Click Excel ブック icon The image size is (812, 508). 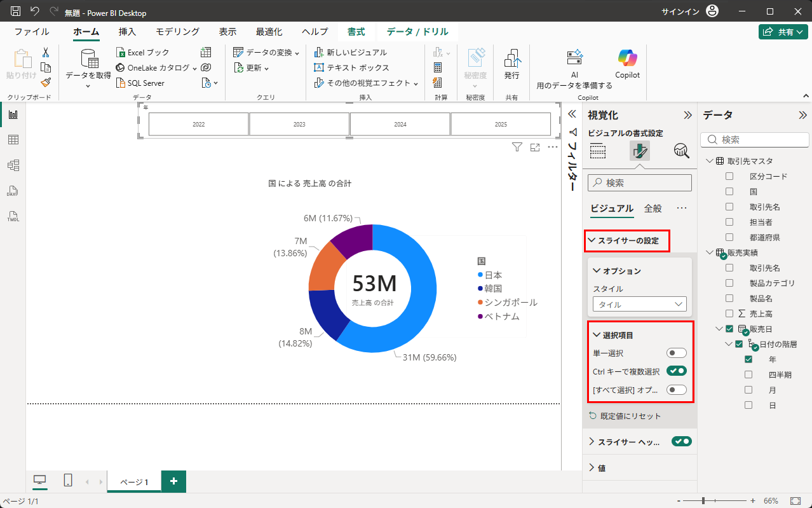[x=121, y=53]
